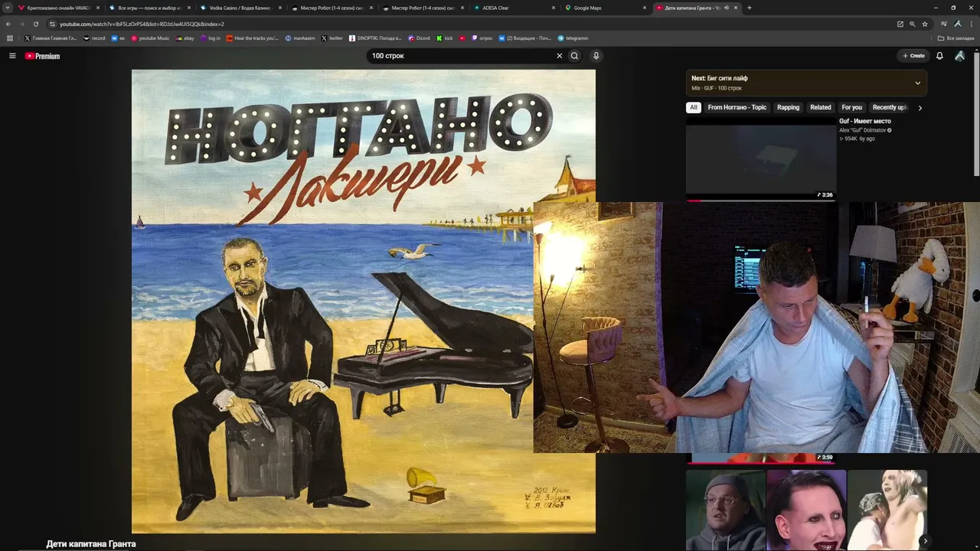Screen dimensions: 980x551
Task: Open the telegramm bookmark
Action: click(573, 38)
